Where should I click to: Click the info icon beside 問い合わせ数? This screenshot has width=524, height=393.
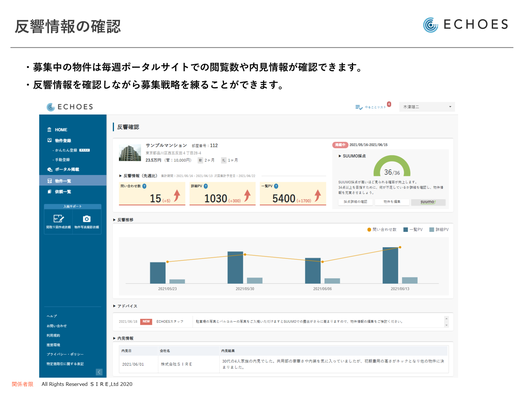(x=144, y=186)
